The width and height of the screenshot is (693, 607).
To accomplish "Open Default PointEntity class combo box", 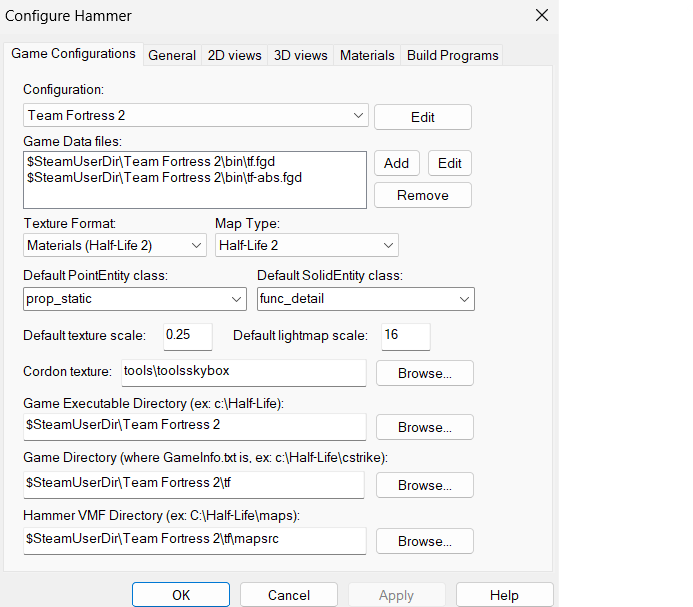I will click(x=135, y=299).
